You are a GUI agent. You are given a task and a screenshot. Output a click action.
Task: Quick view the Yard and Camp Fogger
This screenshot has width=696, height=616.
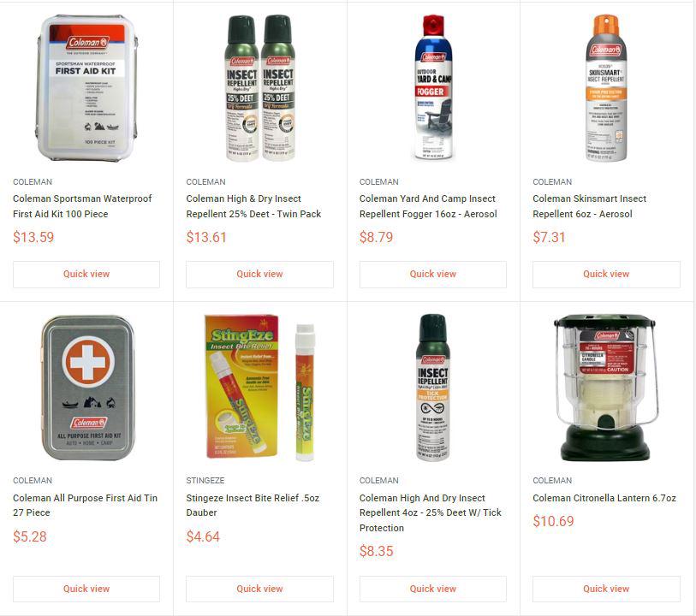click(433, 274)
